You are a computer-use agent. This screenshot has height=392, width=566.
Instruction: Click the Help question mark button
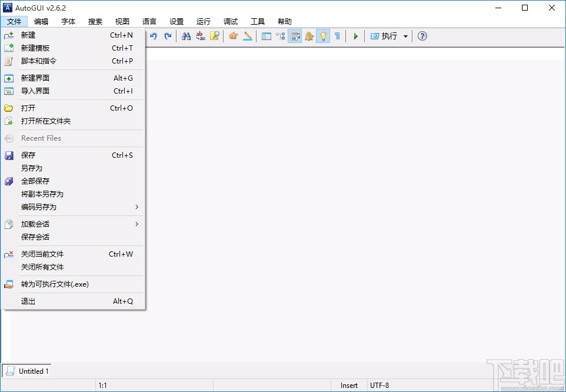(x=422, y=36)
